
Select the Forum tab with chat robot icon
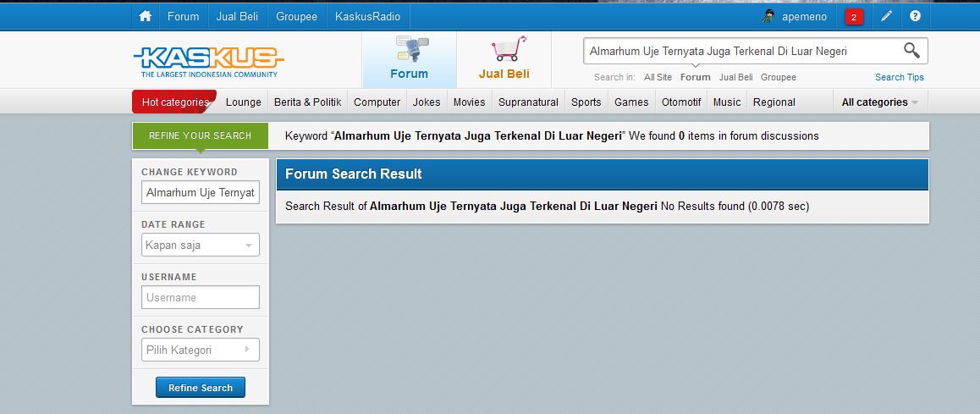tap(410, 59)
